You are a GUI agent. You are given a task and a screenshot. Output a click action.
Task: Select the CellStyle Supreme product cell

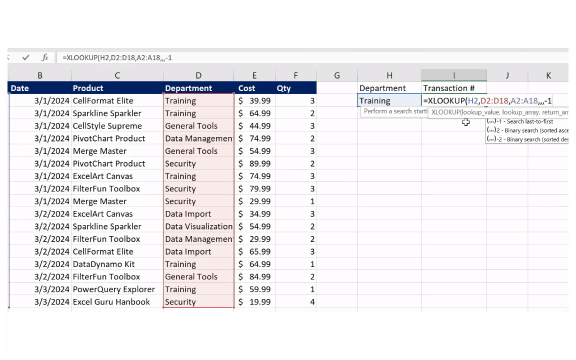pyautogui.click(x=117, y=126)
